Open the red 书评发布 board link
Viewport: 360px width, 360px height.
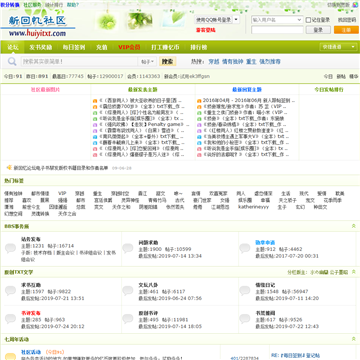(31, 313)
